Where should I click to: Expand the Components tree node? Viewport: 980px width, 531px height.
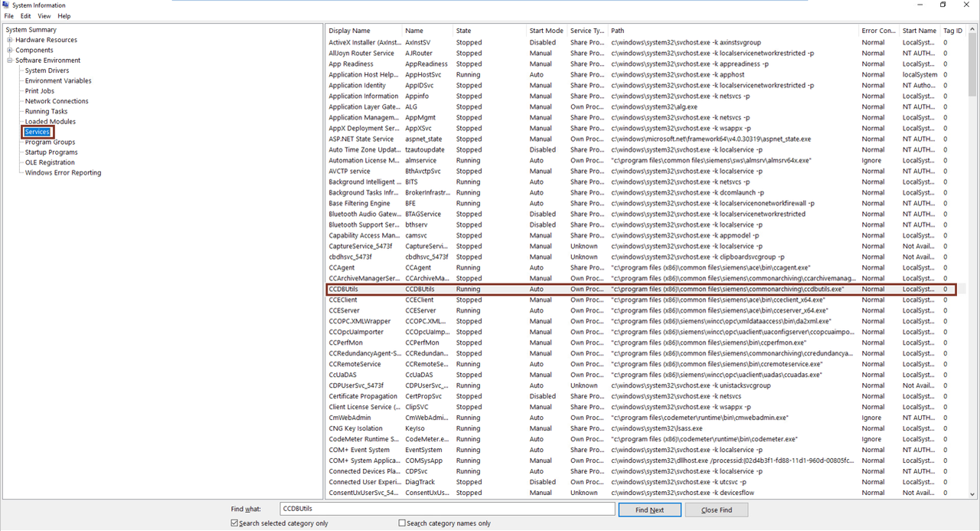point(10,50)
